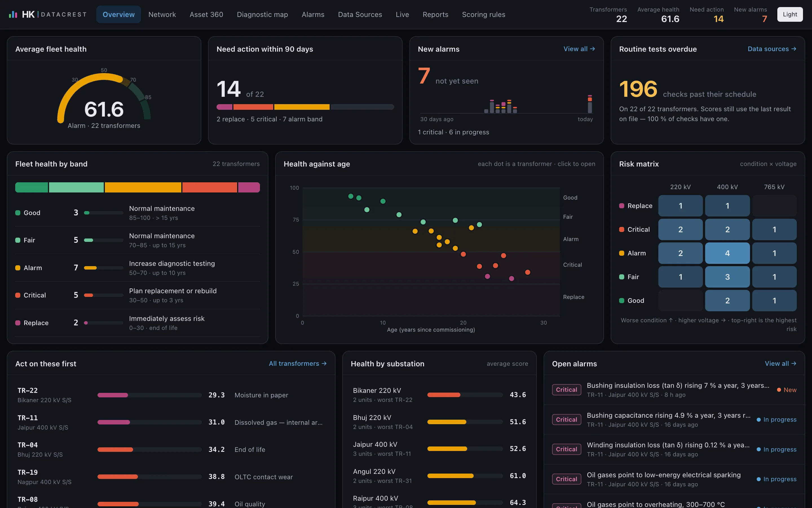This screenshot has height=508, width=812.
Task: Open TR-22 Bikaner row in Act on these first
Action: tap(171, 395)
